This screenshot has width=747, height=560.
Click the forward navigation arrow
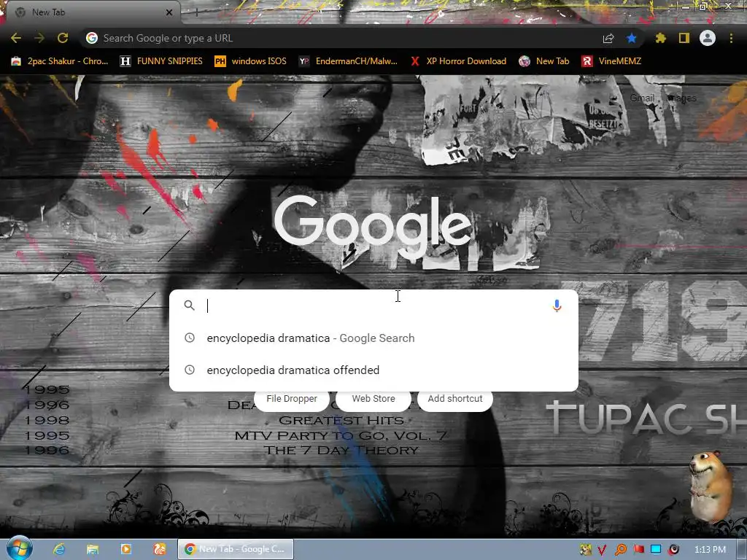(39, 38)
